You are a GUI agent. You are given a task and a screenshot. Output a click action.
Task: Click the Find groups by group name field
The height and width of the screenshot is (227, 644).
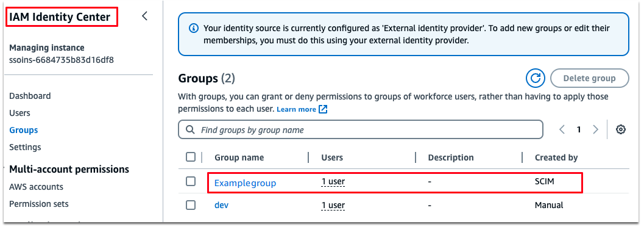point(361,130)
